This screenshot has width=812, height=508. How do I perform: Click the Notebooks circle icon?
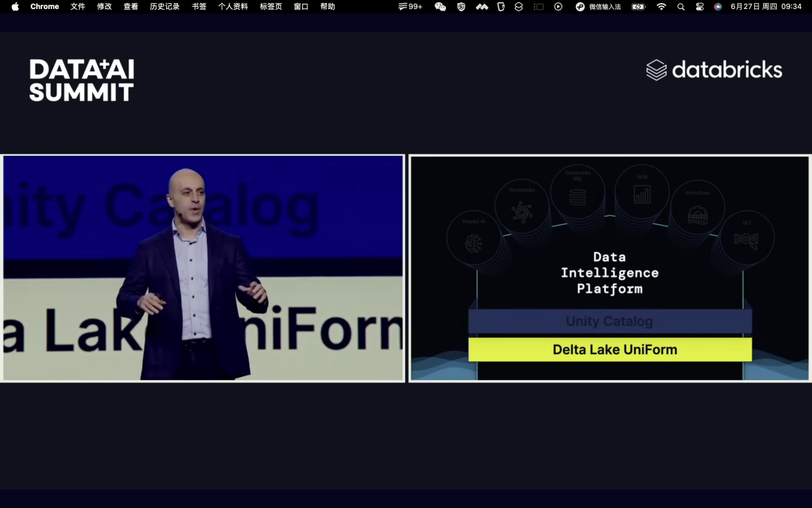522,208
